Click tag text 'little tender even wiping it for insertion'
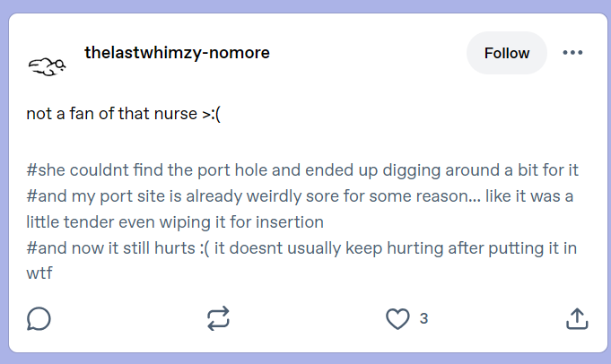611x364 pixels. coord(175,222)
